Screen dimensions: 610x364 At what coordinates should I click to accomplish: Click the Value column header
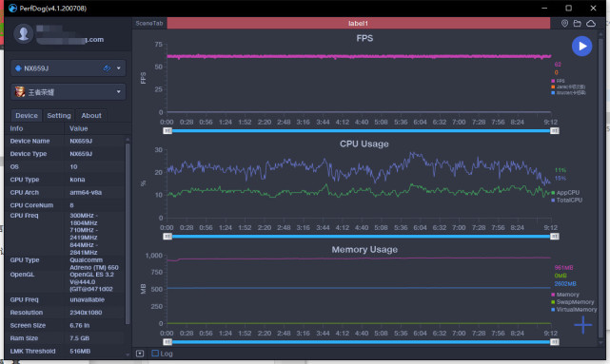[x=79, y=128]
